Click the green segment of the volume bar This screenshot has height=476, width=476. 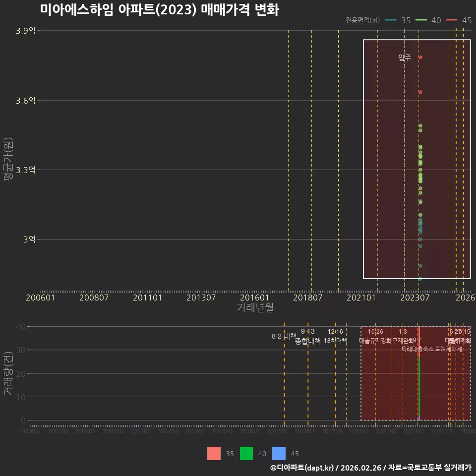click(x=419, y=386)
